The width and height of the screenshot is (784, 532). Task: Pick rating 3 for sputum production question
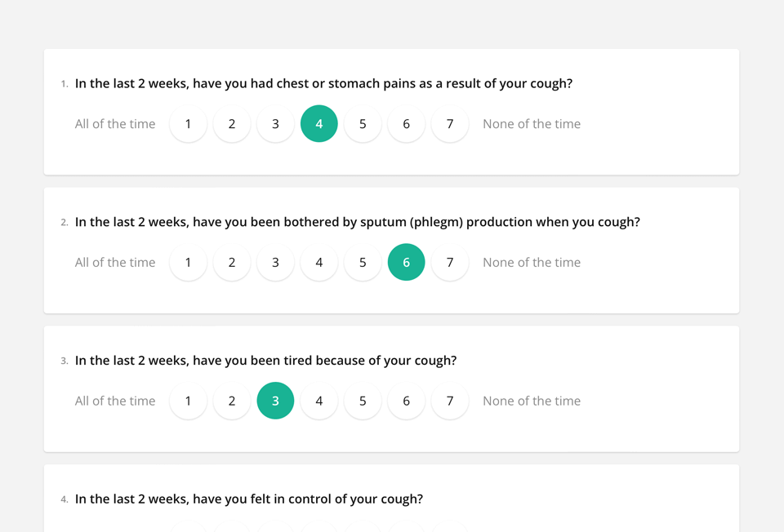(x=275, y=263)
